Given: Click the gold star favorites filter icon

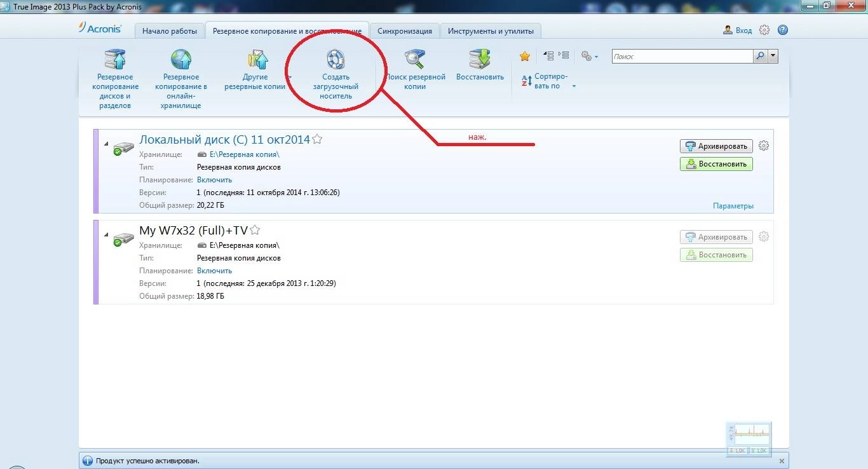Looking at the screenshot, I should coord(525,57).
